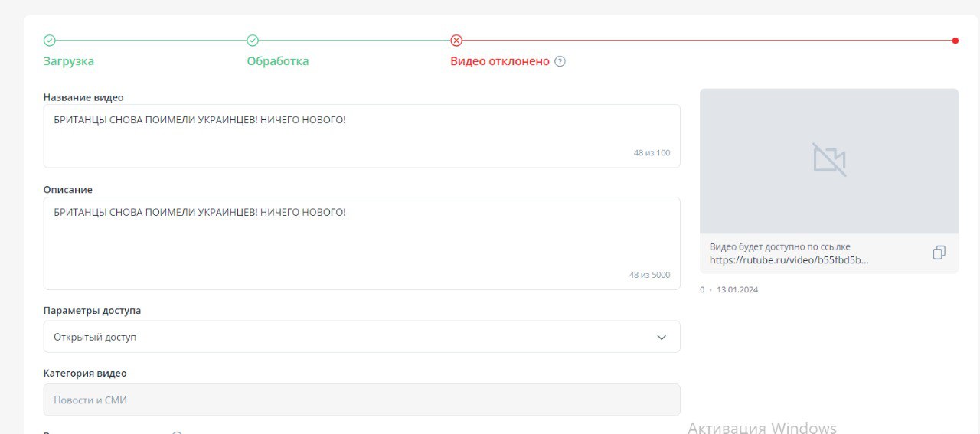Click the crossed-out camera icon in preview
The height and width of the screenshot is (434, 980).
click(828, 159)
